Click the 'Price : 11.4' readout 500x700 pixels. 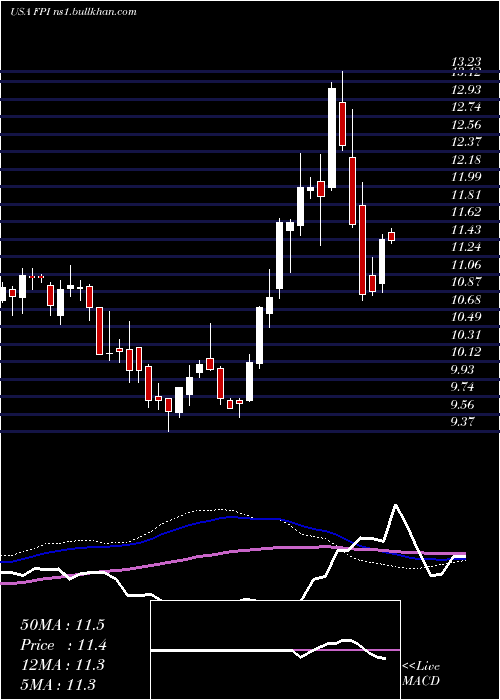click(x=63, y=645)
